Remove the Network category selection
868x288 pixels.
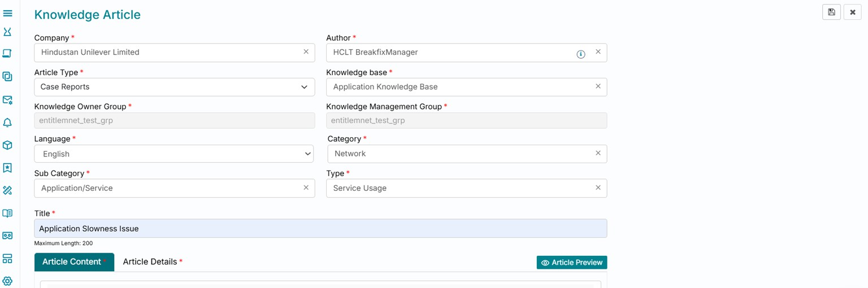[x=598, y=153]
